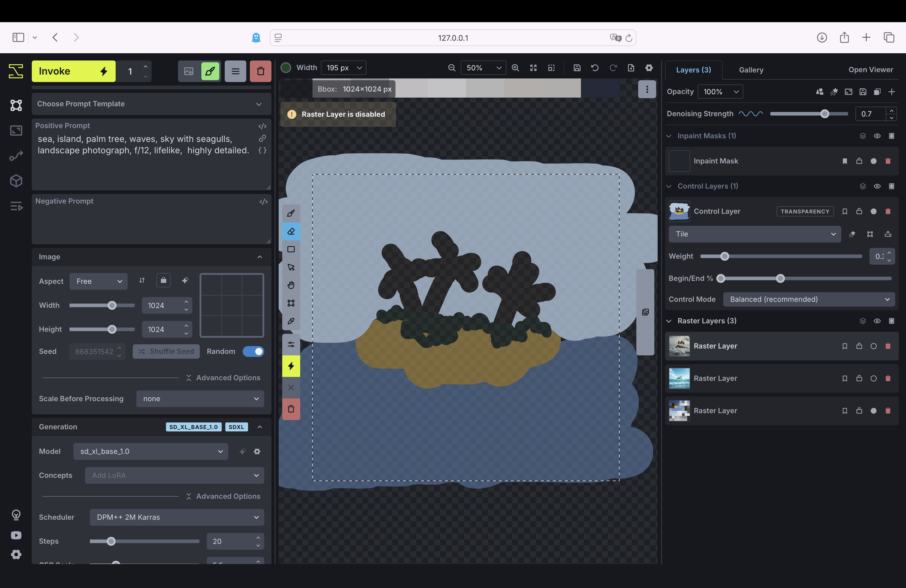
Task: Click yellow lightning invoke icon on canvas toolbar
Action: tap(291, 366)
